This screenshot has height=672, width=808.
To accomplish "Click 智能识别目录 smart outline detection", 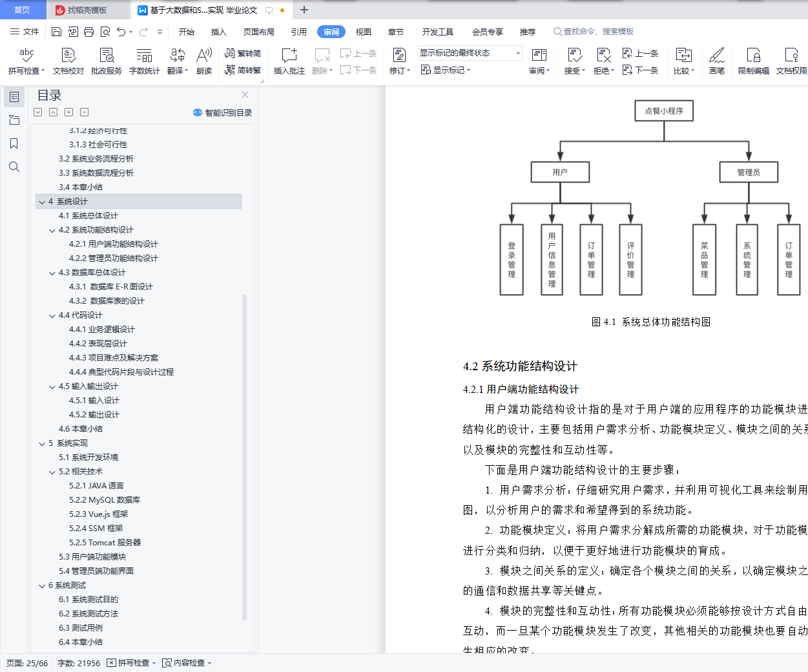I will click(222, 112).
